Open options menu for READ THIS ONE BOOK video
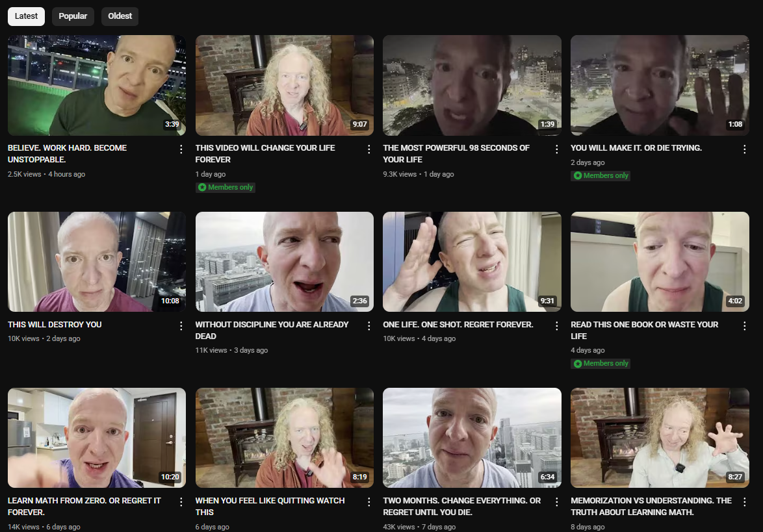Screen dimensions: 763x532 pyautogui.click(x=745, y=326)
